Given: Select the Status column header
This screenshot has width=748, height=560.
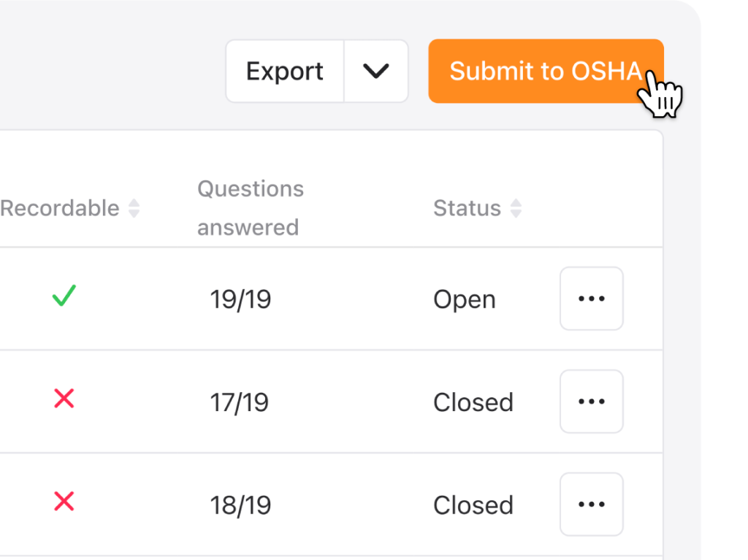Looking at the screenshot, I should coord(467,208).
